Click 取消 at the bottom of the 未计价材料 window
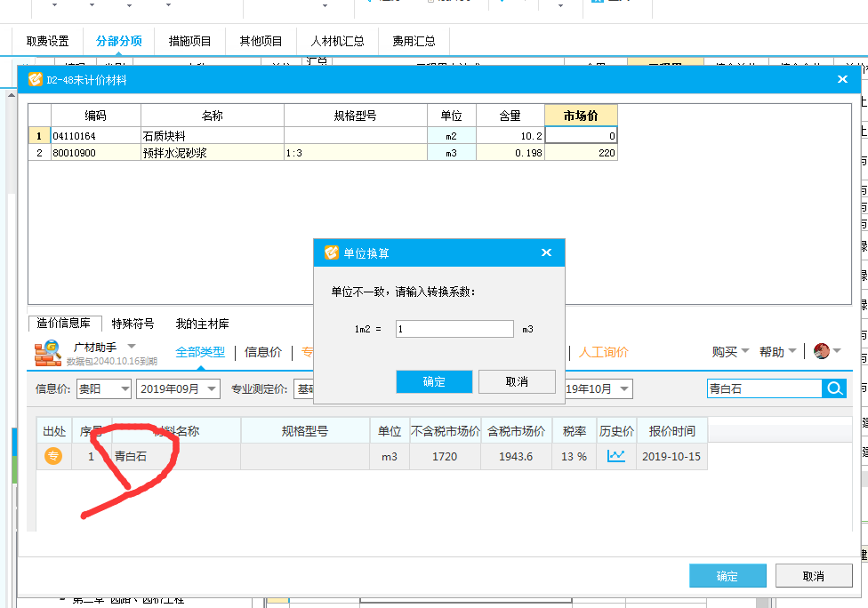The image size is (868, 608). (813, 576)
